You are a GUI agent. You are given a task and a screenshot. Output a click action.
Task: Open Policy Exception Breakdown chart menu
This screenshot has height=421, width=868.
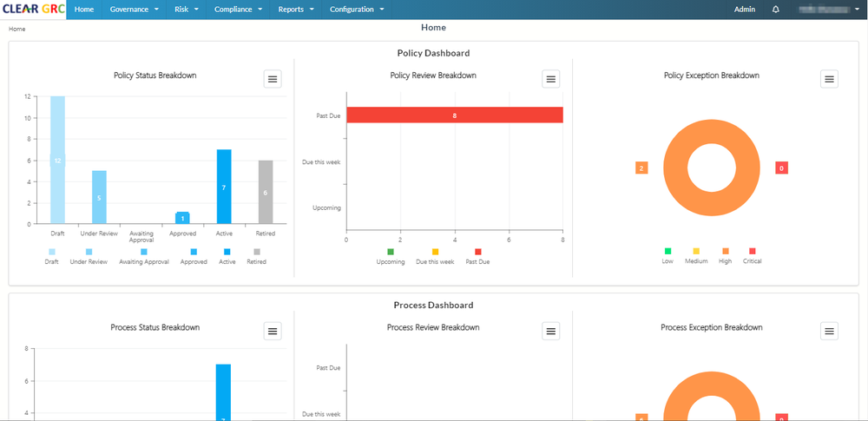829,79
